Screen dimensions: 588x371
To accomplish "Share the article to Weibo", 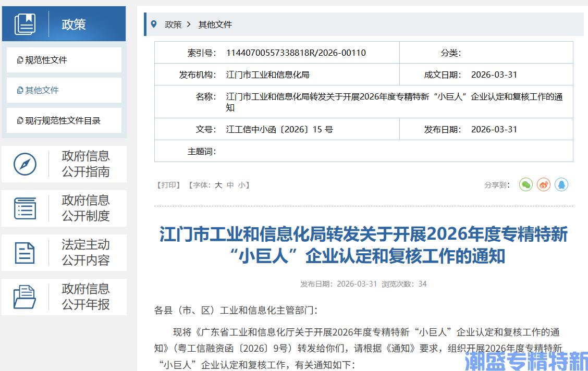I will pos(543,184).
